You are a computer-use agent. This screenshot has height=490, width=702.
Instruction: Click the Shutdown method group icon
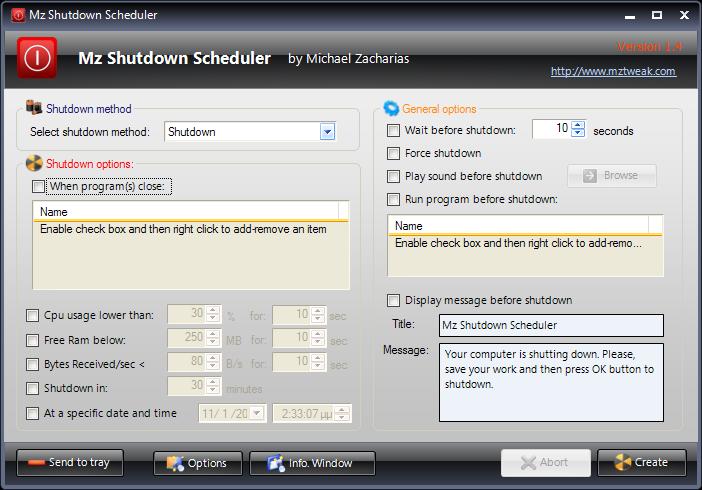[34, 107]
